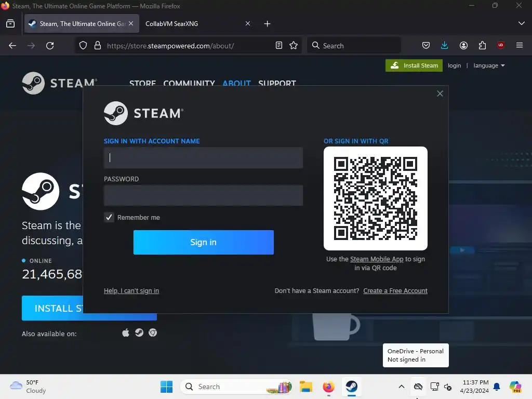This screenshot has height=399, width=532.
Task: Click the muted volume tray icon
Action: point(448,387)
